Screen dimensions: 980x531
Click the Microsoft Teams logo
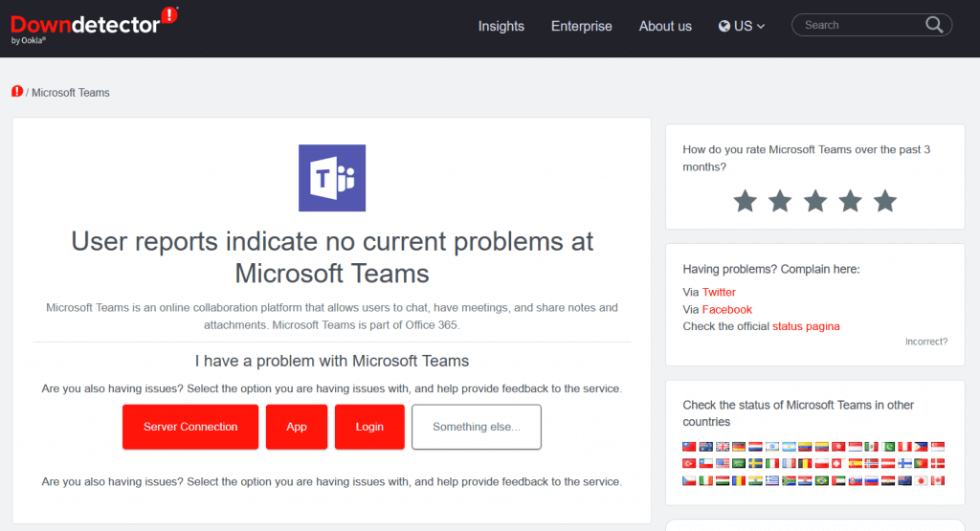tap(332, 178)
